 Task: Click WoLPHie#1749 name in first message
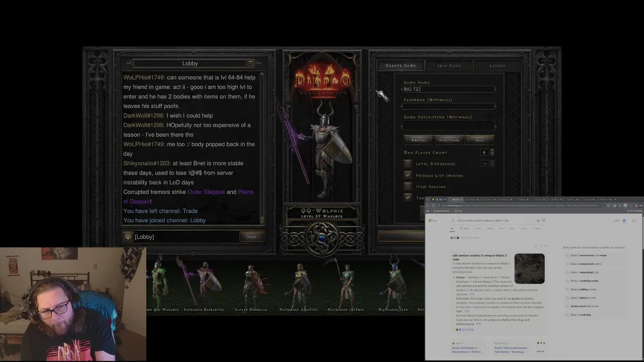[144, 77]
